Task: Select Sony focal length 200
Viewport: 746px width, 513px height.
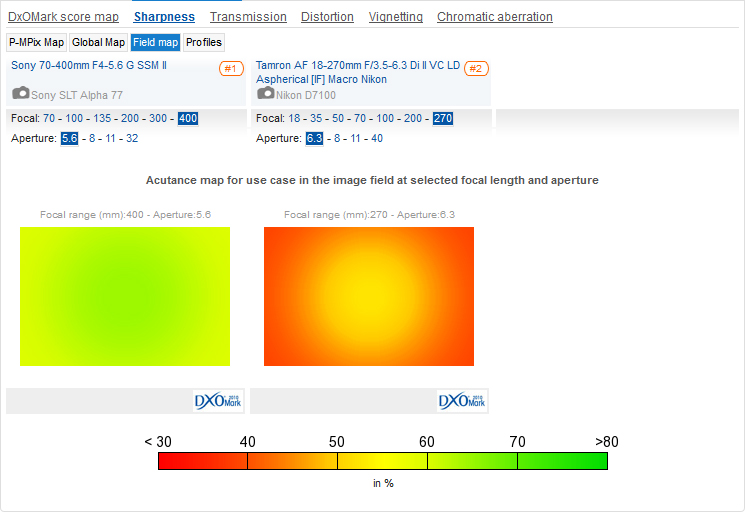Action: [130, 118]
